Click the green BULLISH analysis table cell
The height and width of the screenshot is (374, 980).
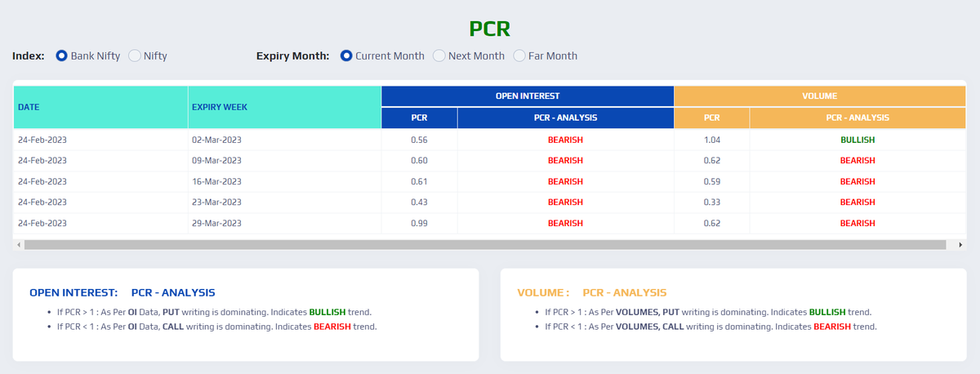(857, 140)
